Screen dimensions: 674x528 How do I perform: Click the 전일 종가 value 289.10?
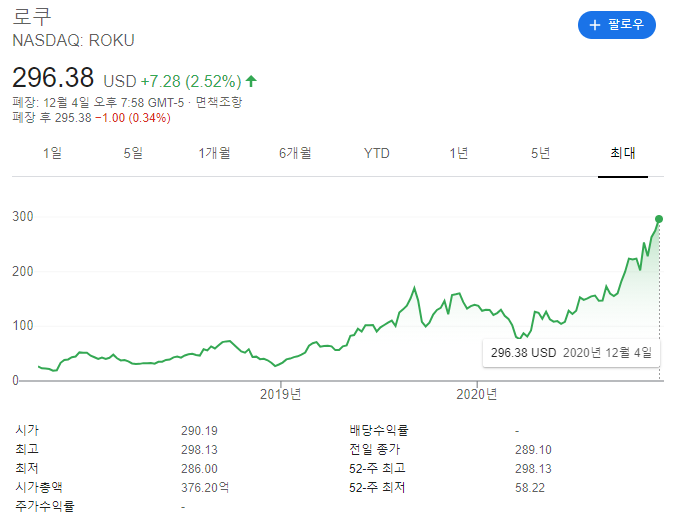pos(533,450)
